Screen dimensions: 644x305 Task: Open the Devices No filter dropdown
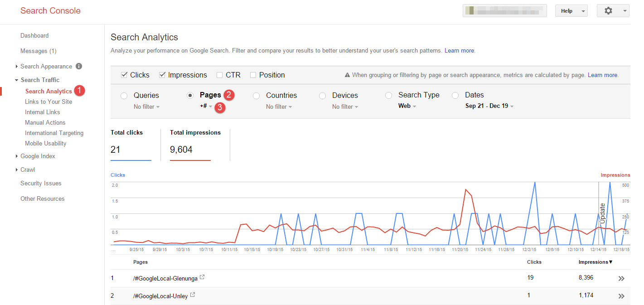pyautogui.click(x=345, y=107)
